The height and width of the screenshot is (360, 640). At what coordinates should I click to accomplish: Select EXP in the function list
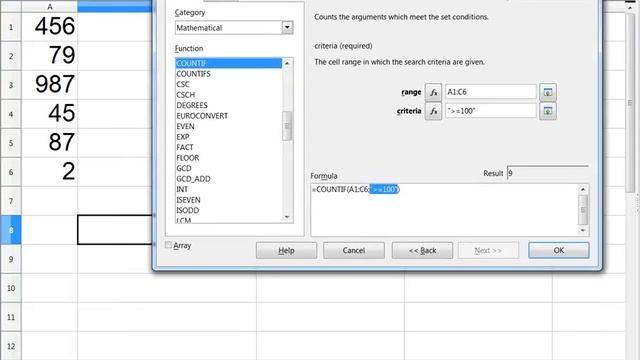click(229, 137)
